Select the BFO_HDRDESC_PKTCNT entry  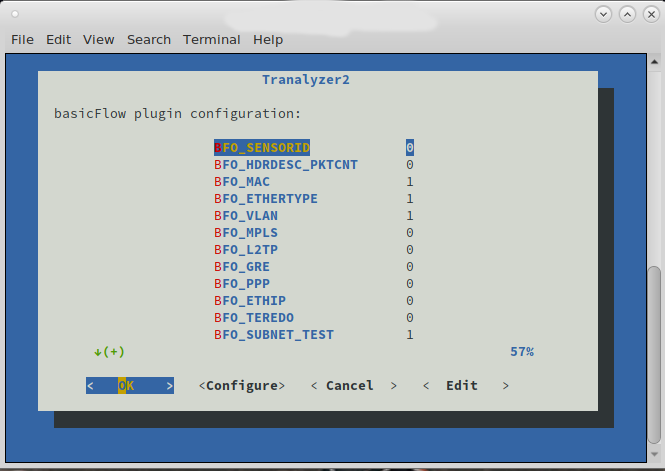coord(286,164)
